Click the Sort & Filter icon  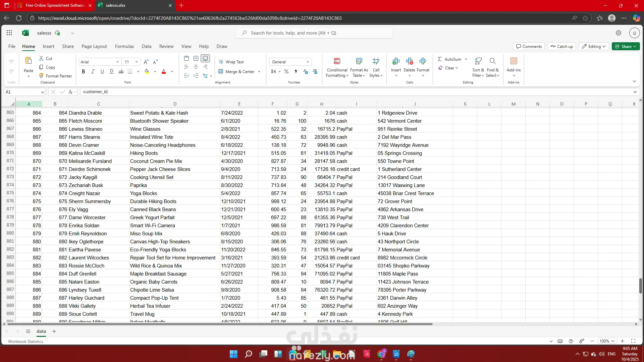(x=478, y=61)
